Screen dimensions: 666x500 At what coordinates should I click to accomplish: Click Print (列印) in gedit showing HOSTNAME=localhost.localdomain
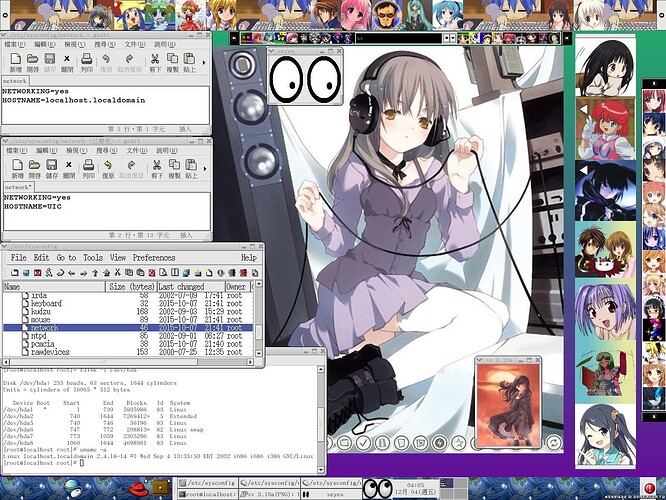pyautogui.click(x=87, y=62)
